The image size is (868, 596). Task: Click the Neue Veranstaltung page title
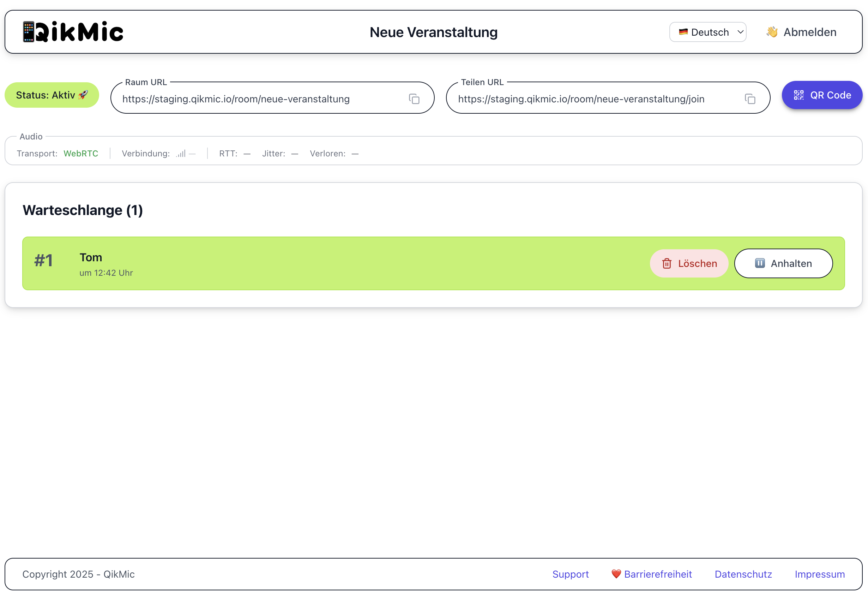pyautogui.click(x=434, y=32)
